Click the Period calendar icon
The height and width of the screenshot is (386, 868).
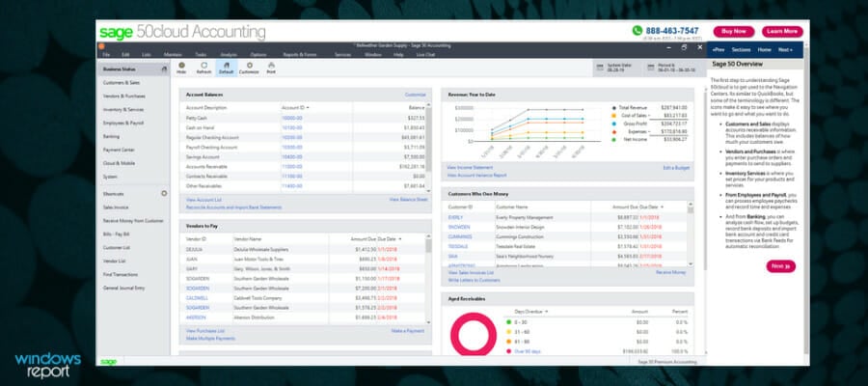point(650,69)
